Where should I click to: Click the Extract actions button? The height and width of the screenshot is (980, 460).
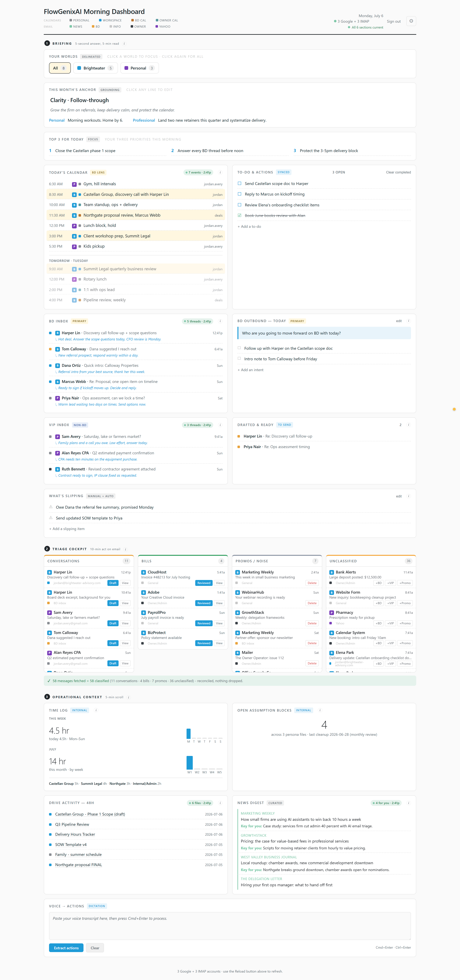coord(66,948)
